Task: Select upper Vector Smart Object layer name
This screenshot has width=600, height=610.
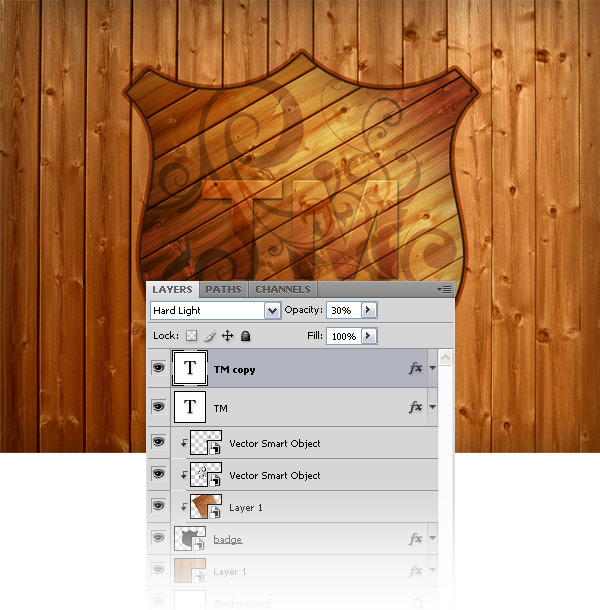Action: pyautogui.click(x=275, y=443)
